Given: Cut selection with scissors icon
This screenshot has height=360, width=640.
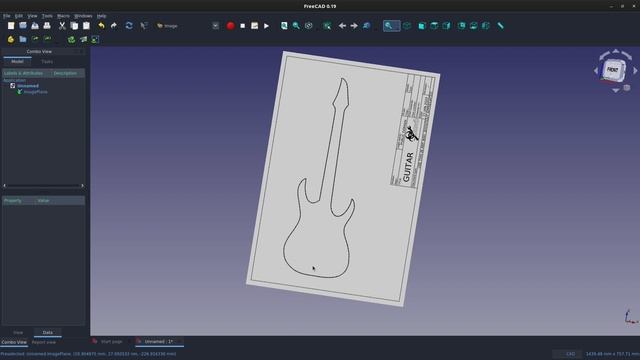Looking at the screenshot, I should (62, 26).
